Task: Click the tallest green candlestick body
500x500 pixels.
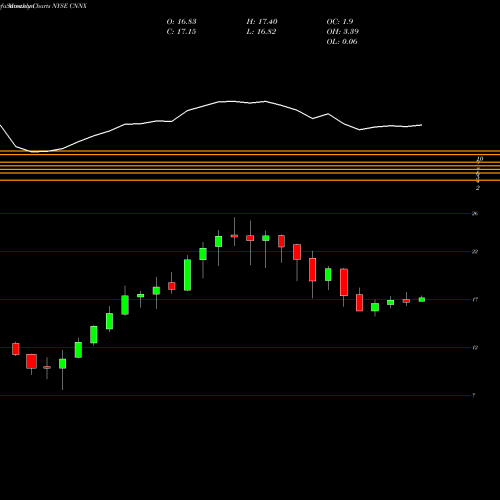Action: coord(188,275)
